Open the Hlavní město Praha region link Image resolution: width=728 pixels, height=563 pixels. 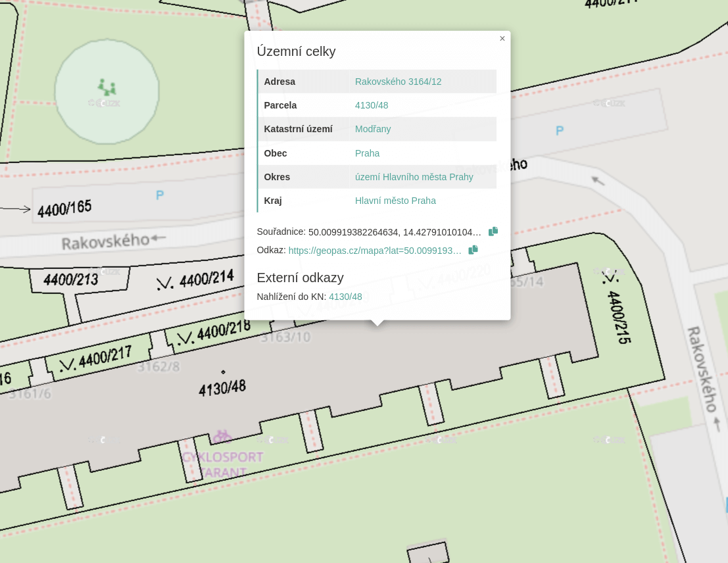pos(395,201)
